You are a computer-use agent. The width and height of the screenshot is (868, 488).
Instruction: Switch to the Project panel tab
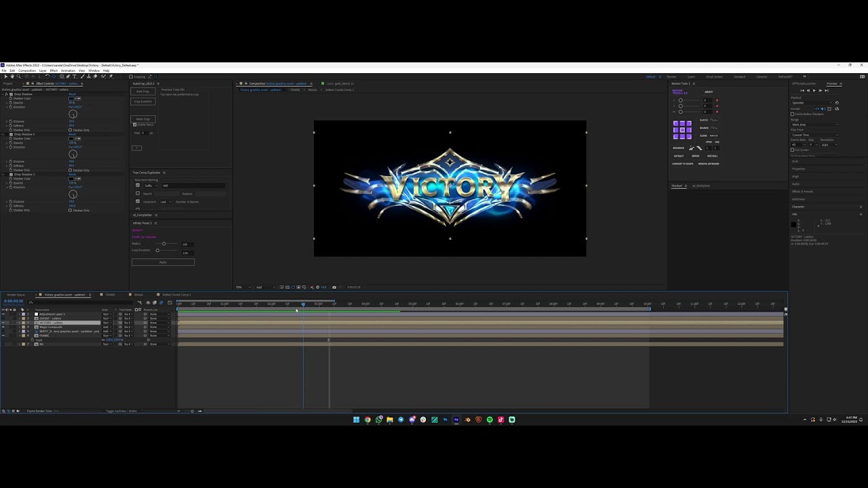[8, 83]
